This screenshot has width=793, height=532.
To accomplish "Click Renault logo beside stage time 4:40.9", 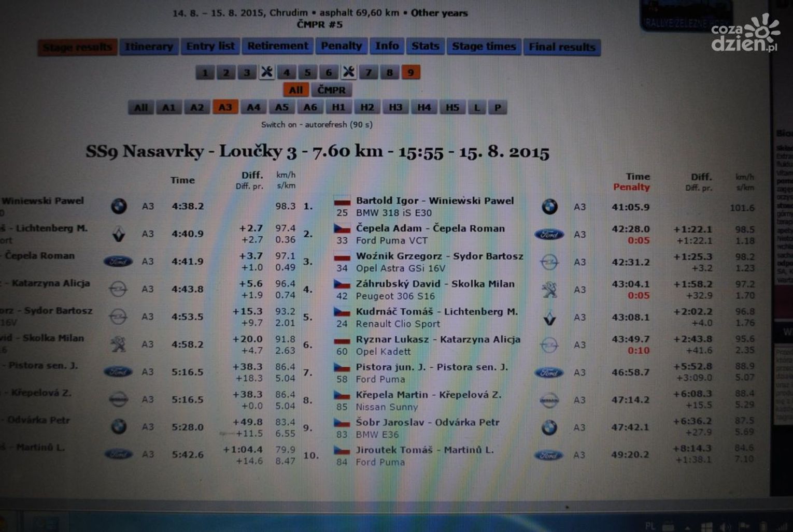I will (x=119, y=234).
